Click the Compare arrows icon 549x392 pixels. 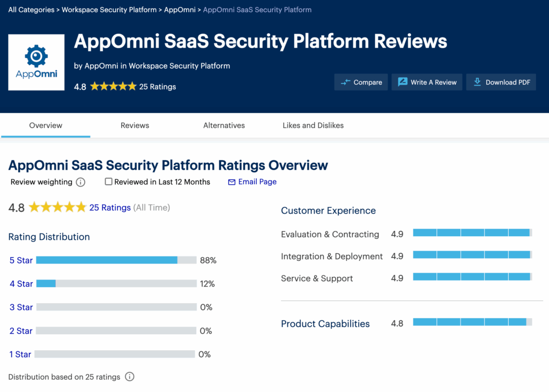[346, 82]
